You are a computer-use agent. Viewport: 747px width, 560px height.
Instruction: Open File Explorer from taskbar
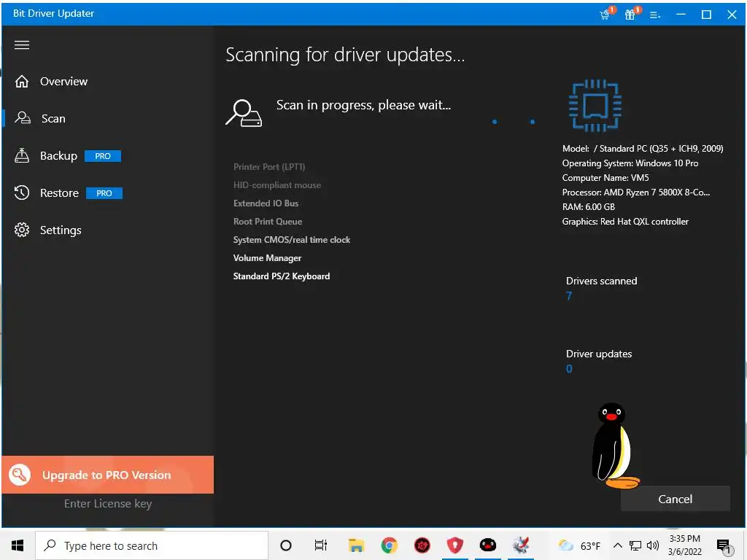tap(356, 545)
